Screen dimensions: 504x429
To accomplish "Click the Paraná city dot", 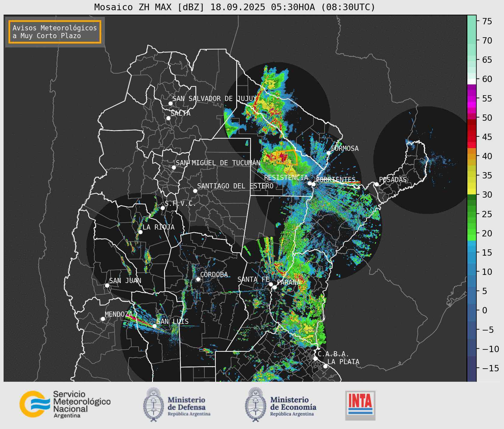I will (x=275, y=287).
